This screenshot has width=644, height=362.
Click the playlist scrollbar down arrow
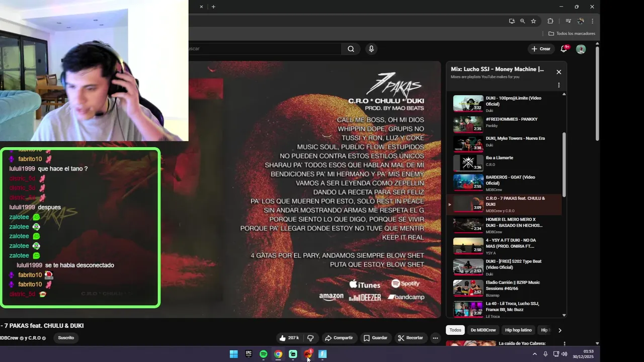click(564, 315)
